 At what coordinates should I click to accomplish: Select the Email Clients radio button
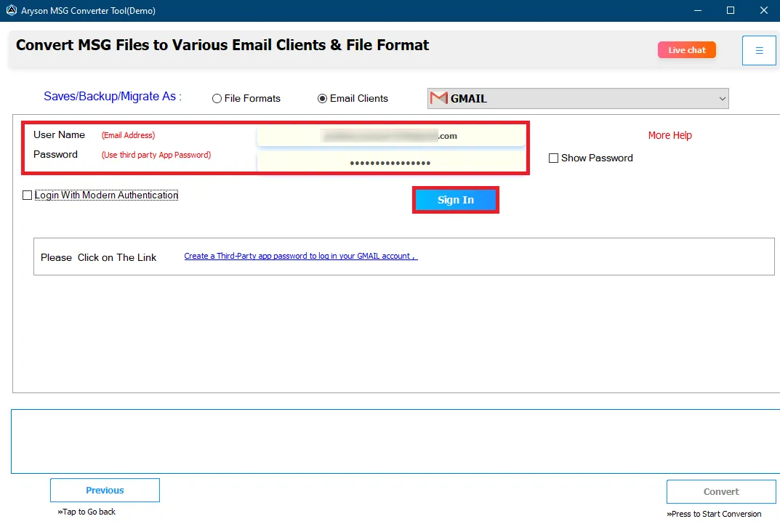point(322,98)
